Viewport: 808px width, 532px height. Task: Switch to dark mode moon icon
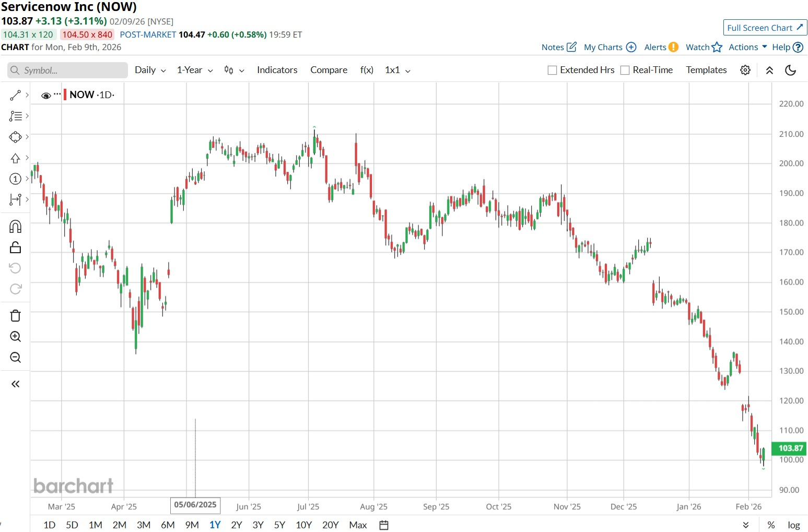click(x=791, y=70)
